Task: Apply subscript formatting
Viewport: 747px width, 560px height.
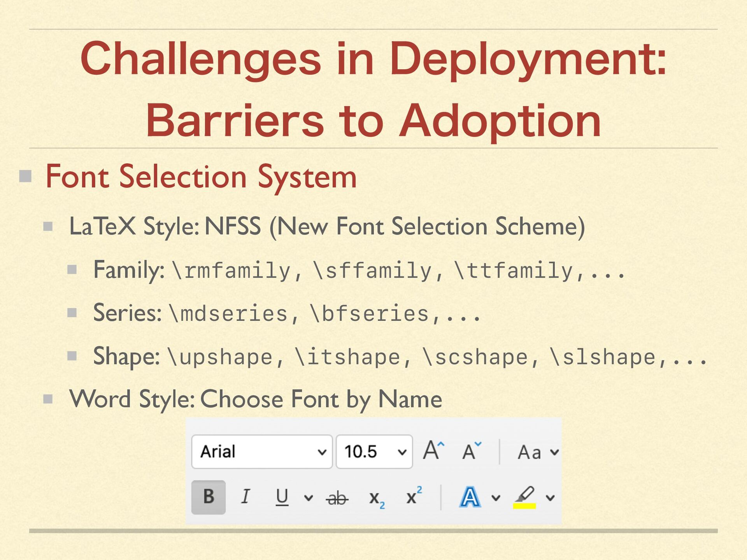Action: pos(376,498)
